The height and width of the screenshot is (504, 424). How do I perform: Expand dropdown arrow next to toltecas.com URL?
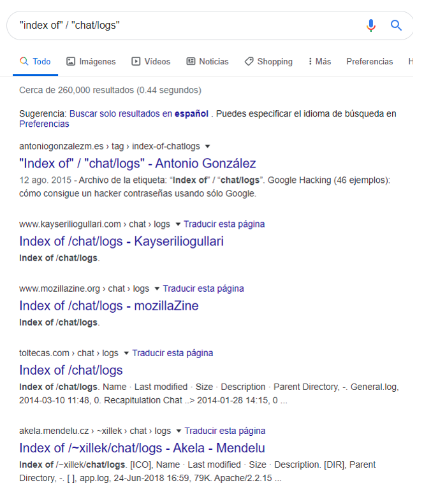(x=126, y=353)
